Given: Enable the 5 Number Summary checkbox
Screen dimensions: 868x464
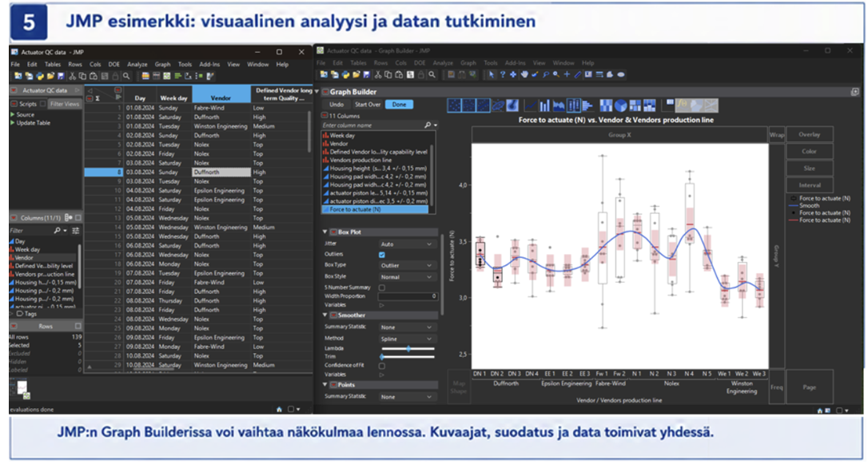Looking at the screenshot, I should tap(381, 288).
